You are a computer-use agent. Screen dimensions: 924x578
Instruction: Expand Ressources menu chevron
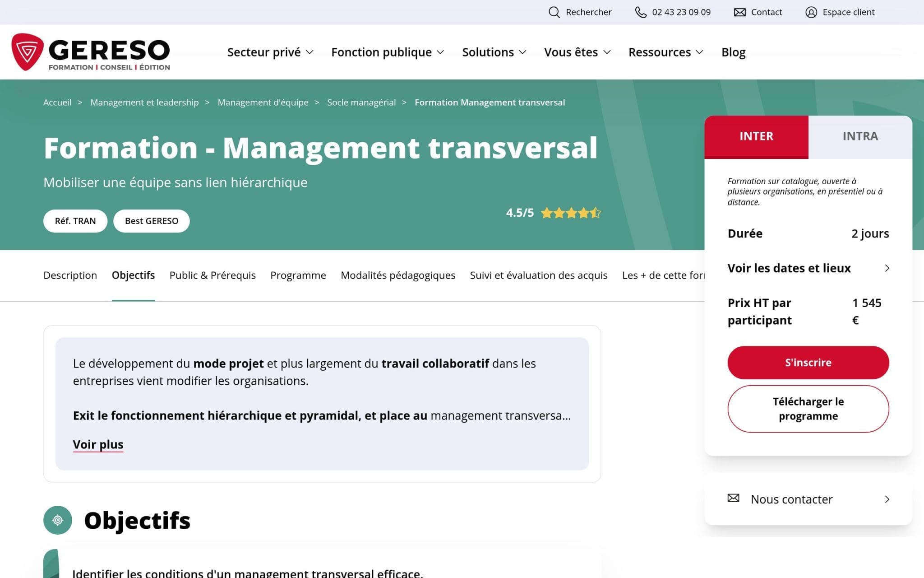[700, 52]
